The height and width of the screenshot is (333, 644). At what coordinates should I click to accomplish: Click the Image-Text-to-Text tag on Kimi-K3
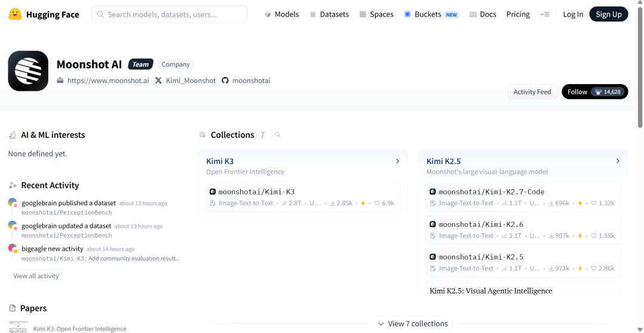[x=246, y=203]
